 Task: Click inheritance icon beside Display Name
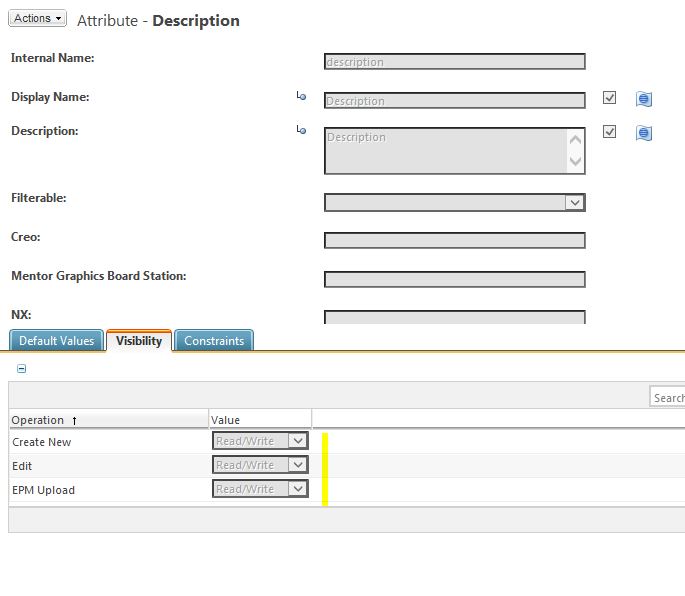pos(301,96)
